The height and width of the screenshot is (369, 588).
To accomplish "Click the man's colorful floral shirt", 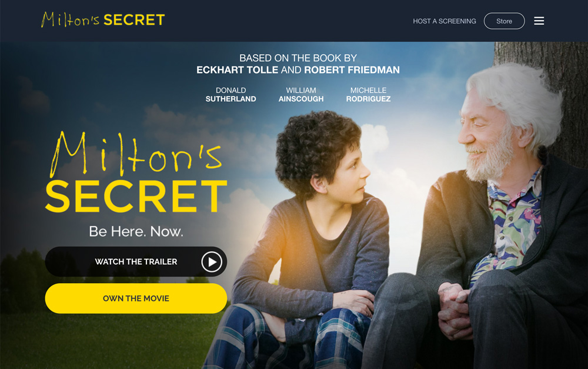I will click(x=510, y=225).
